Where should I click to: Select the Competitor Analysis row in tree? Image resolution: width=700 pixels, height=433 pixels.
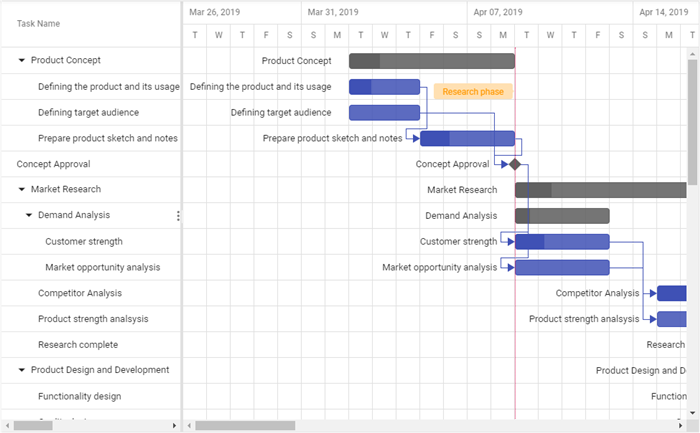click(80, 293)
